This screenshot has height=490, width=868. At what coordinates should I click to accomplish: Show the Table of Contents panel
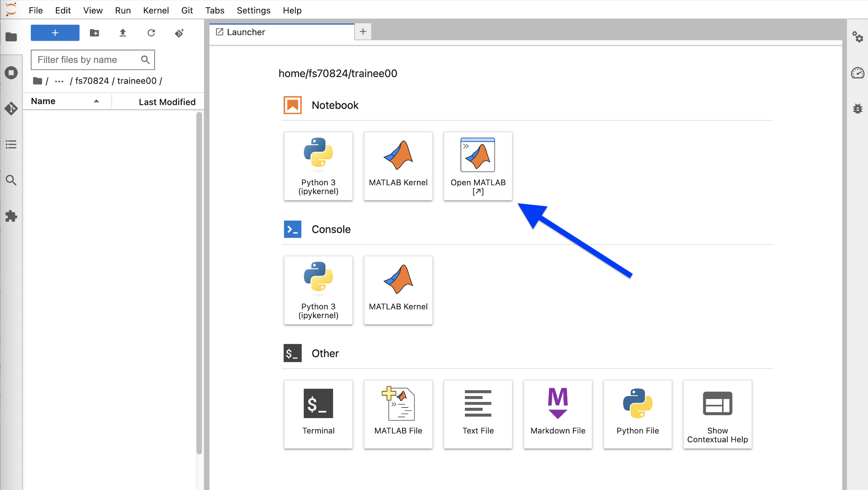[11, 144]
